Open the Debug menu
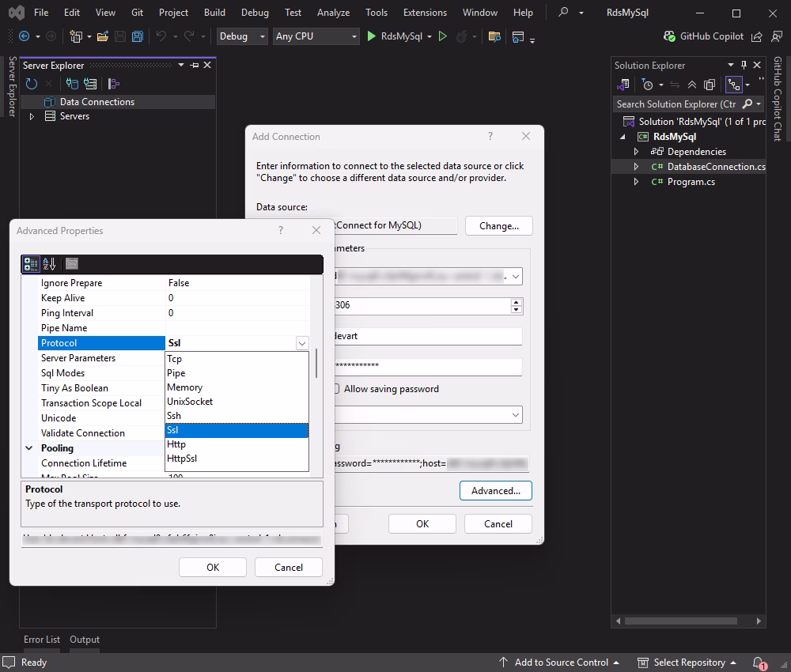Image resolution: width=791 pixels, height=672 pixels. 255,12
